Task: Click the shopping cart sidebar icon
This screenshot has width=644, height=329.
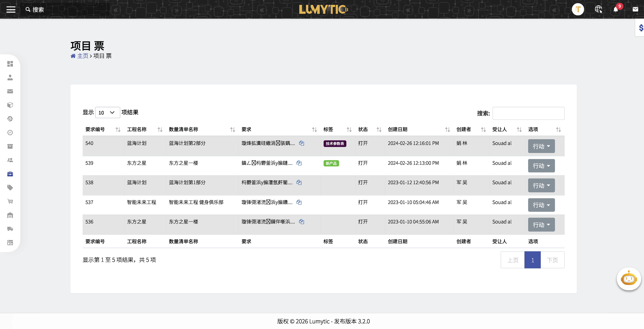Action: [10, 201]
